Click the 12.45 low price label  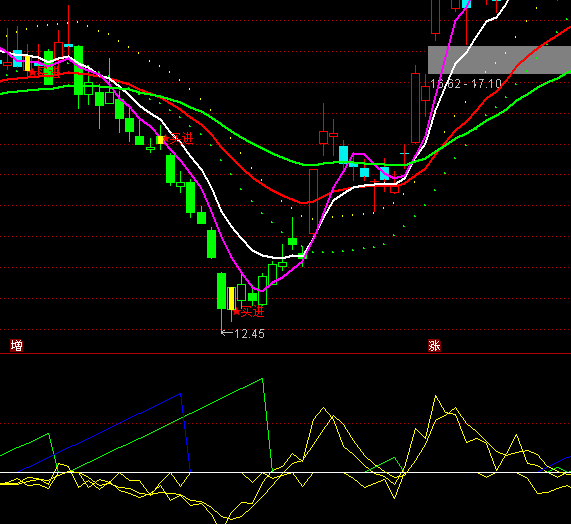243,334
